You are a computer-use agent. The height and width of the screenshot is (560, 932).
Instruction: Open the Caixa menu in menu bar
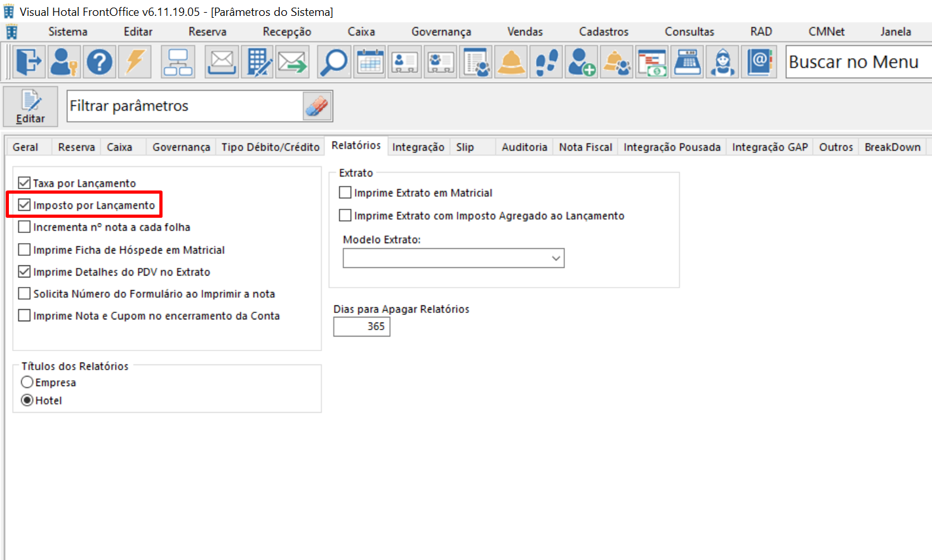[361, 32]
